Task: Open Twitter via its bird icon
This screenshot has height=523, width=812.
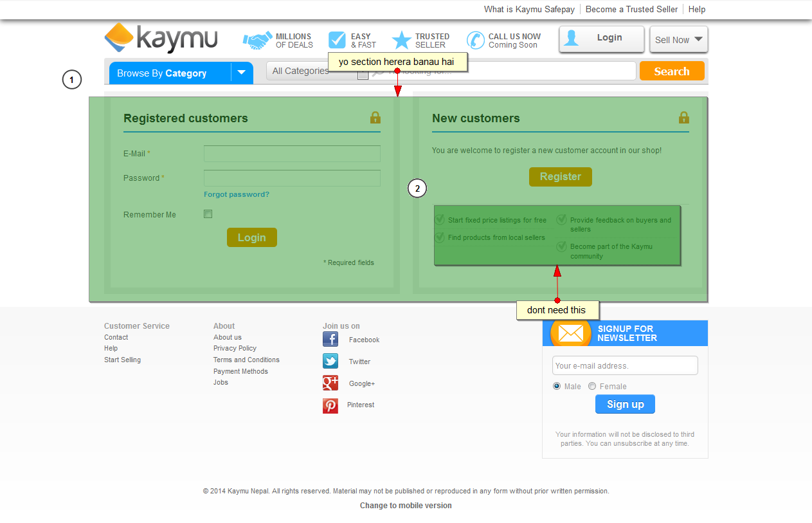Action: pyautogui.click(x=330, y=362)
